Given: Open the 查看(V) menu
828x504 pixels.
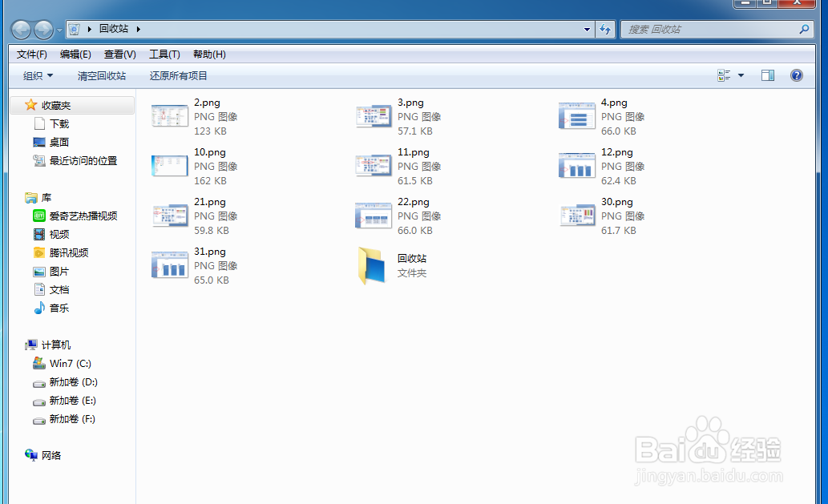Looking at the screenshot, I should tap(120, 54).
